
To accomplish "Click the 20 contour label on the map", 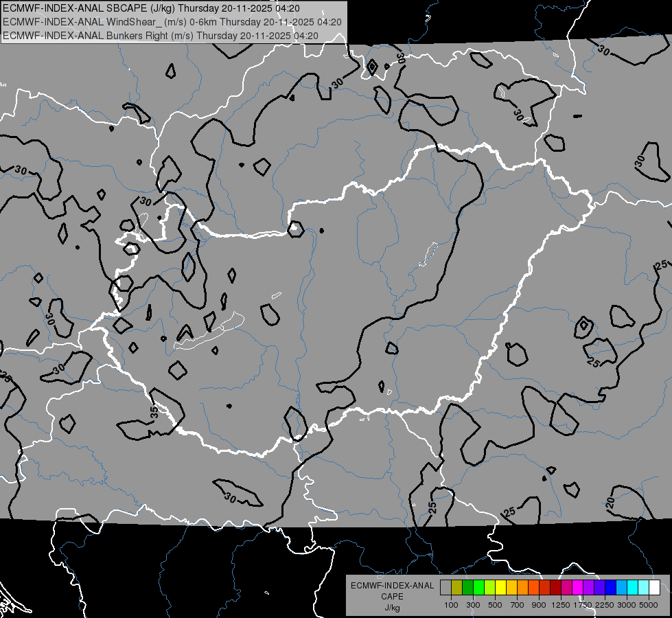I will point(611,502).
